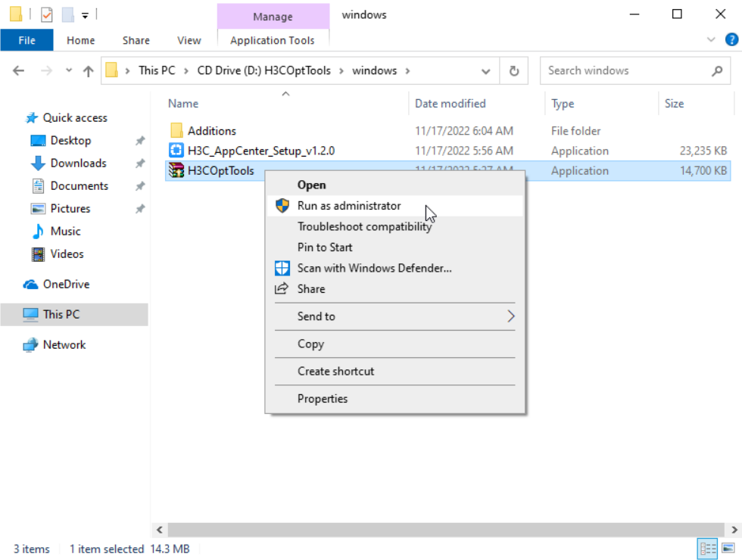Screen dimensions: 742x560
Task: Switch to Details view layout
Action: tap(707, 549)
